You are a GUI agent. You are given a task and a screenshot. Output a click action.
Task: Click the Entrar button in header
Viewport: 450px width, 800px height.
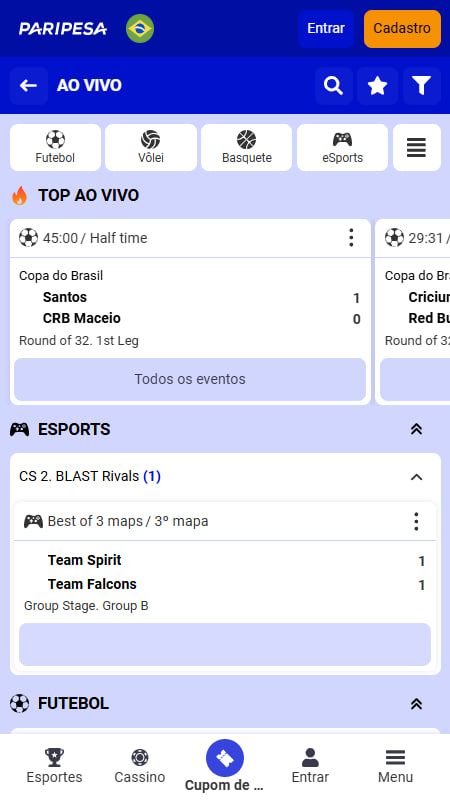pyautogui.click(x=326, y=29)
